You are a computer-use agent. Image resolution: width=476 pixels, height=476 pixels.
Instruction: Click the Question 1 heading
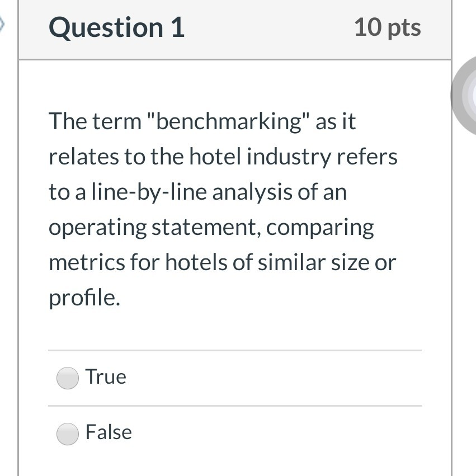pyautogui.click(x=117, y=28)
